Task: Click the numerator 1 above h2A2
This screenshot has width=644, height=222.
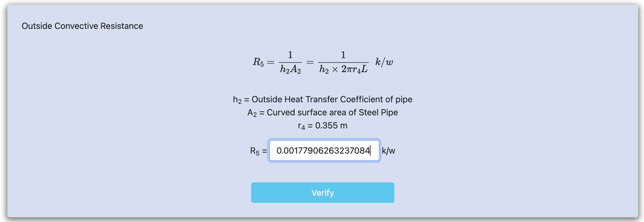Action: (290, 55)
